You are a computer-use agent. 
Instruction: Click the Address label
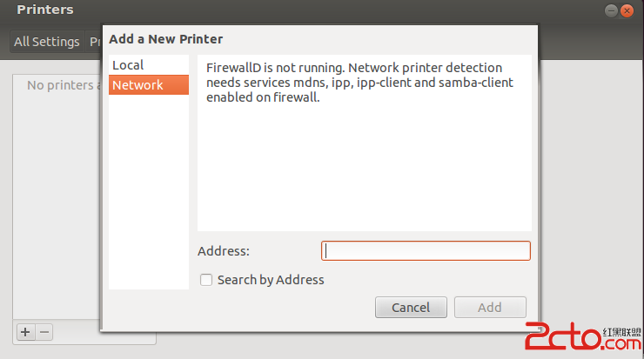[x=224, y=250]
